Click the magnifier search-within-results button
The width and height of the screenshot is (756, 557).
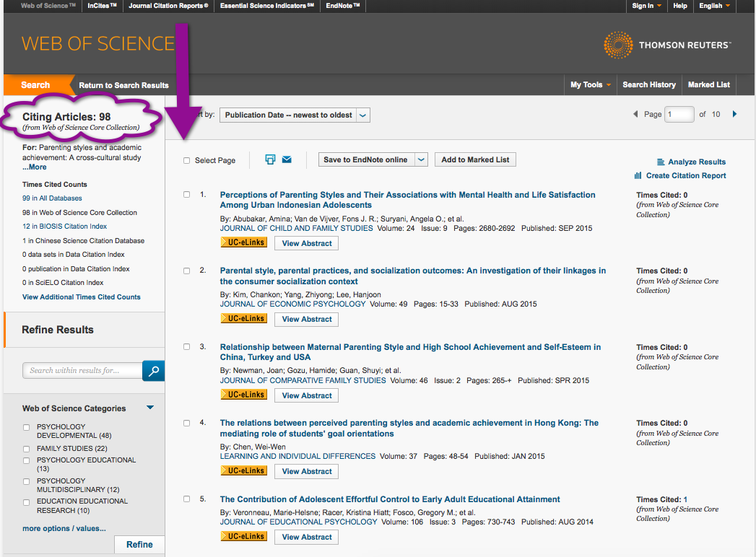tap(153, 371)
